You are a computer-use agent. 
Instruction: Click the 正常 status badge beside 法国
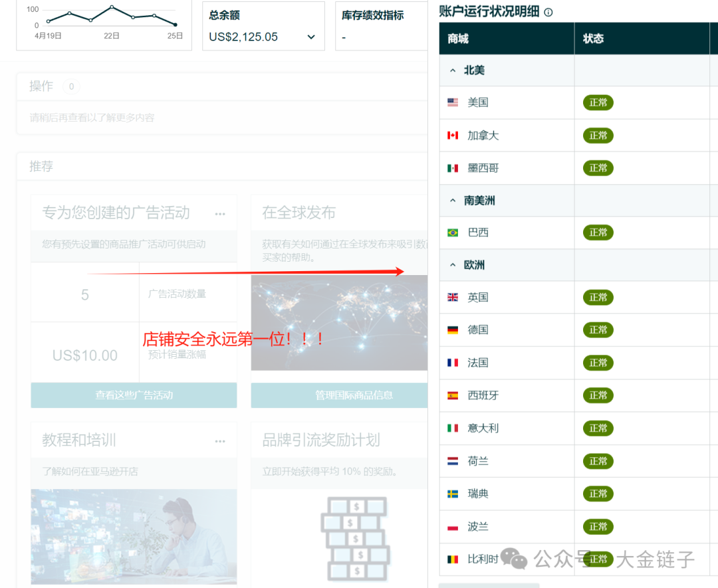(598, 362)
